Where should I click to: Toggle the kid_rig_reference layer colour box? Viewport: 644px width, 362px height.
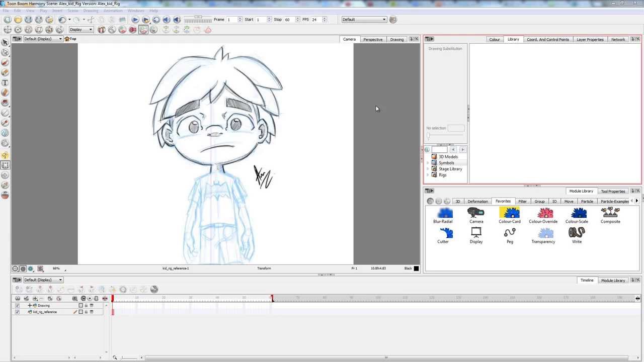(80, 312)
